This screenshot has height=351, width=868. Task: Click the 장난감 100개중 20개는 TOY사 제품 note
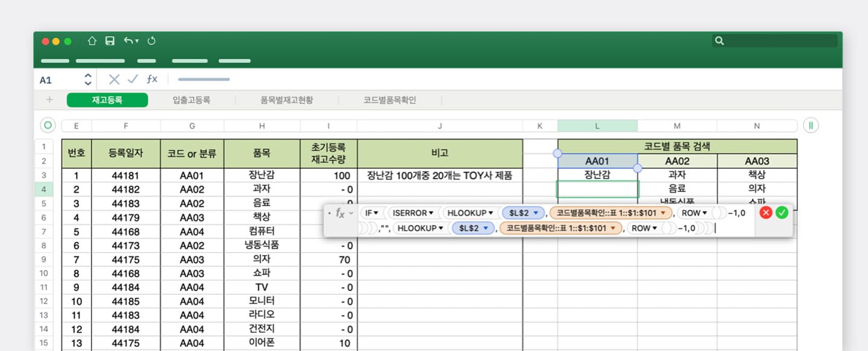440,175
